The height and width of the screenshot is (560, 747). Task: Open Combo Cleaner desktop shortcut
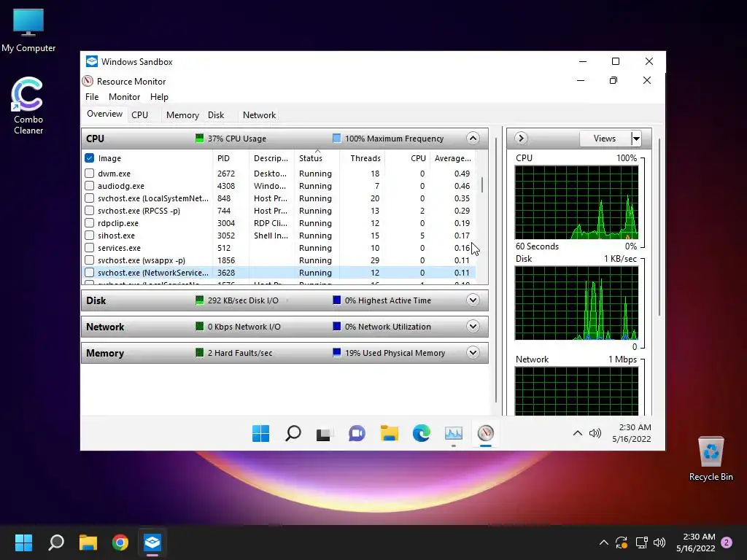pyautogui.click(x=28, y=105)
